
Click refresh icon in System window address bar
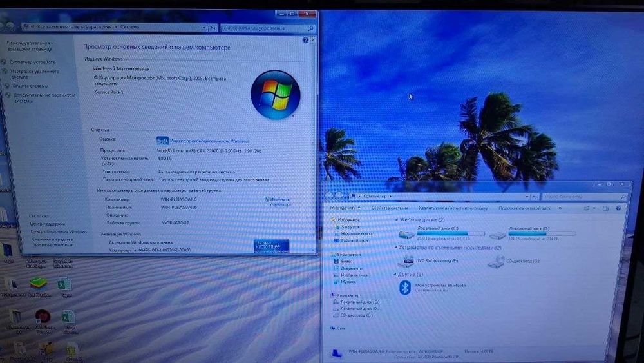[213, 28]
